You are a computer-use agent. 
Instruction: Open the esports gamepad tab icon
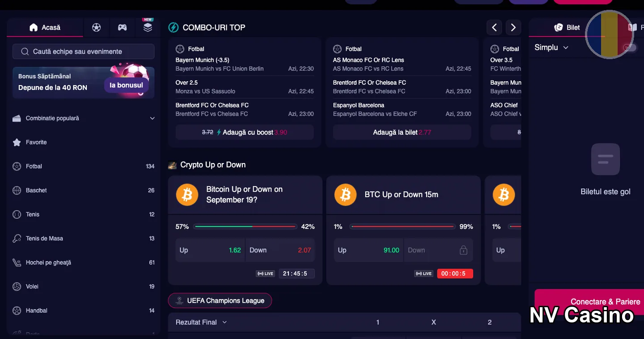[122, 28]
